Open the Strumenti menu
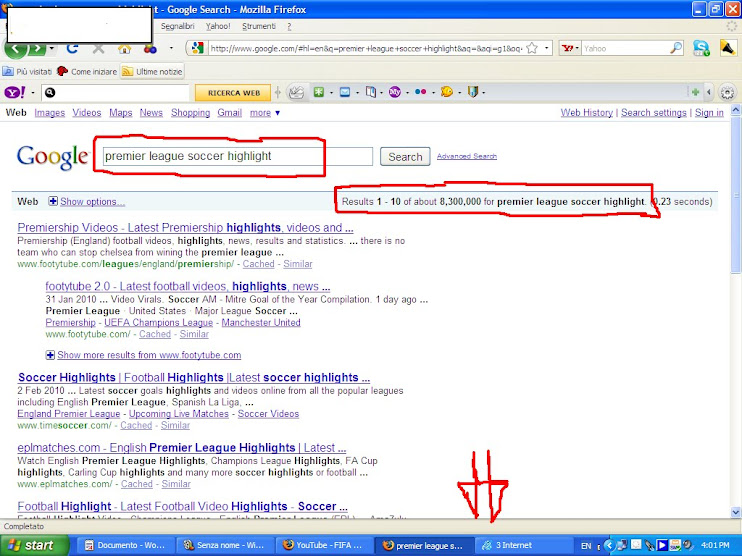This screenshot has height=556, width=742. [258, 26]
